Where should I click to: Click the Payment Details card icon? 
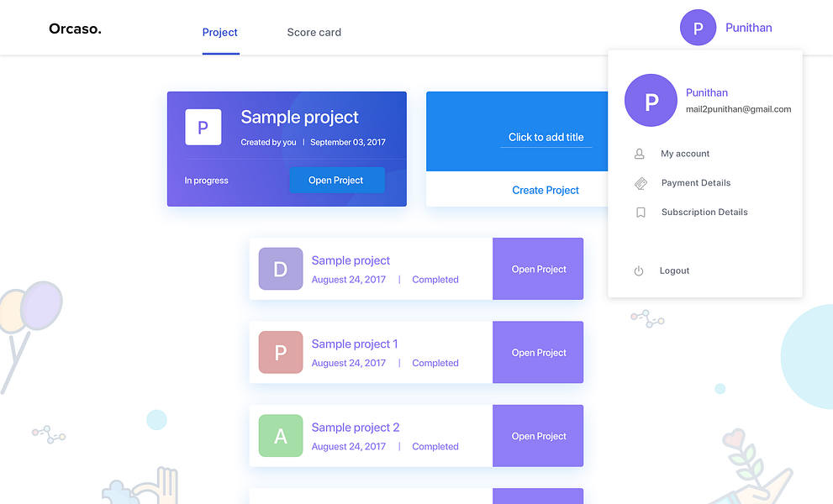coord(641,183)
